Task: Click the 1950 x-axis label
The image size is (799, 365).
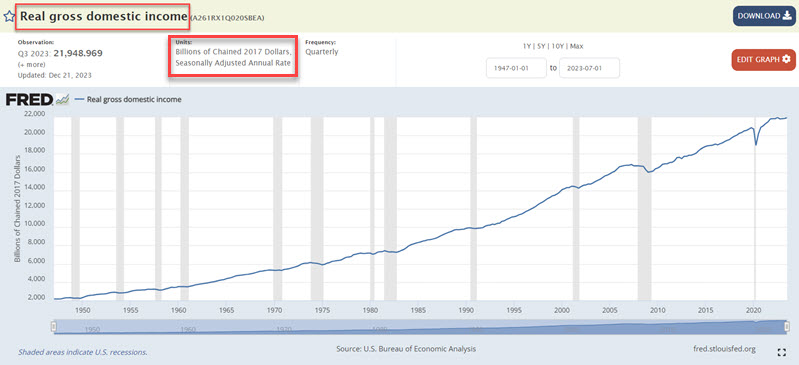Action: coord(83,309)
